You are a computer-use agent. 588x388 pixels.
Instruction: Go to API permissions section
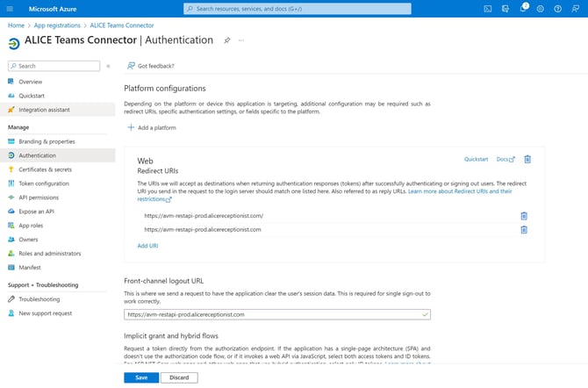39,198
